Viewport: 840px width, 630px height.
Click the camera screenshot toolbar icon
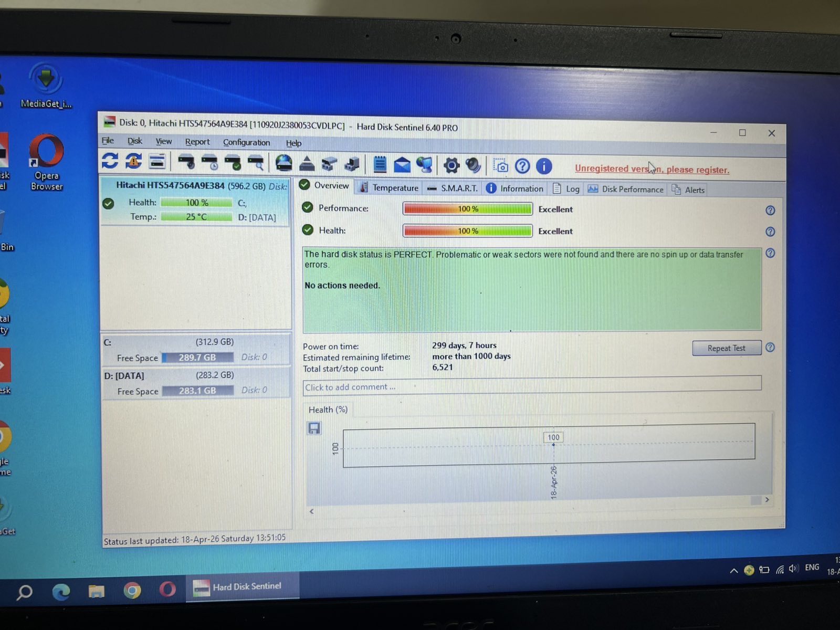(501, 166)
